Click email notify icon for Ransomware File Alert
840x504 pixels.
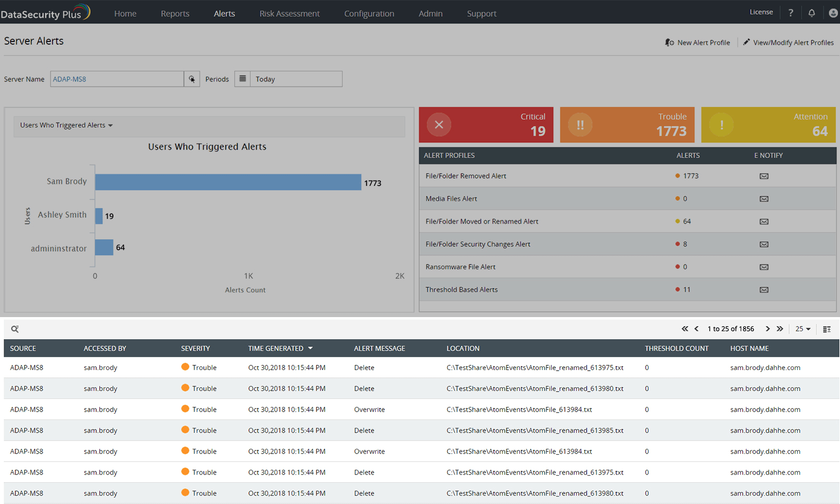coord(764,267)
